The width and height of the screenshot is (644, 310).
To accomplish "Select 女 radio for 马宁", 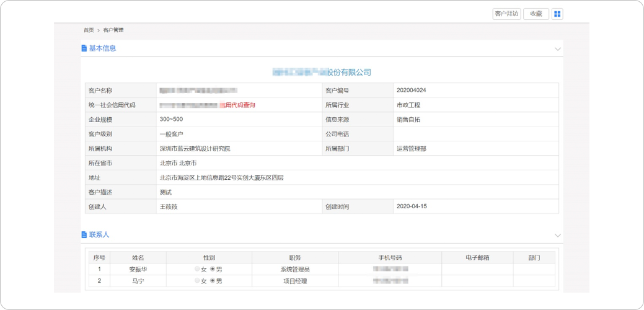I will 197,281.
